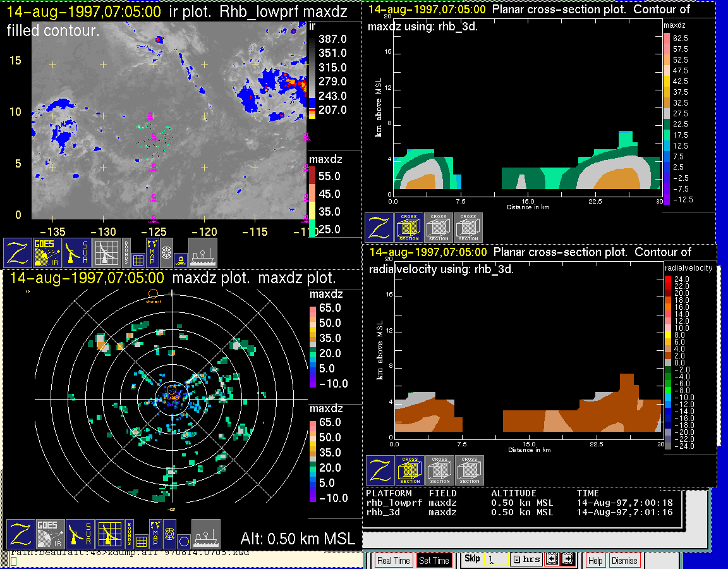Toggle the ship platform icon in the upper plot toolbar

click(x=203, y=252)
